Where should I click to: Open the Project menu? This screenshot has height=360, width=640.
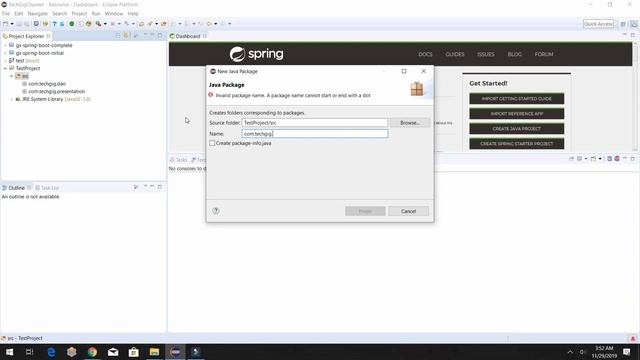[79, 13]
